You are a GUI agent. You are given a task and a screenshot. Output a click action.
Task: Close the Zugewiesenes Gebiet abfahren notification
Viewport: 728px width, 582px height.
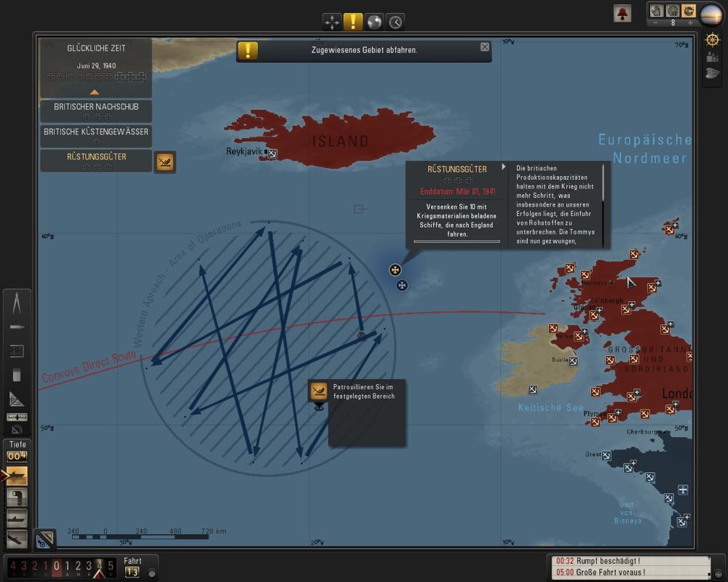pos(485,47)
